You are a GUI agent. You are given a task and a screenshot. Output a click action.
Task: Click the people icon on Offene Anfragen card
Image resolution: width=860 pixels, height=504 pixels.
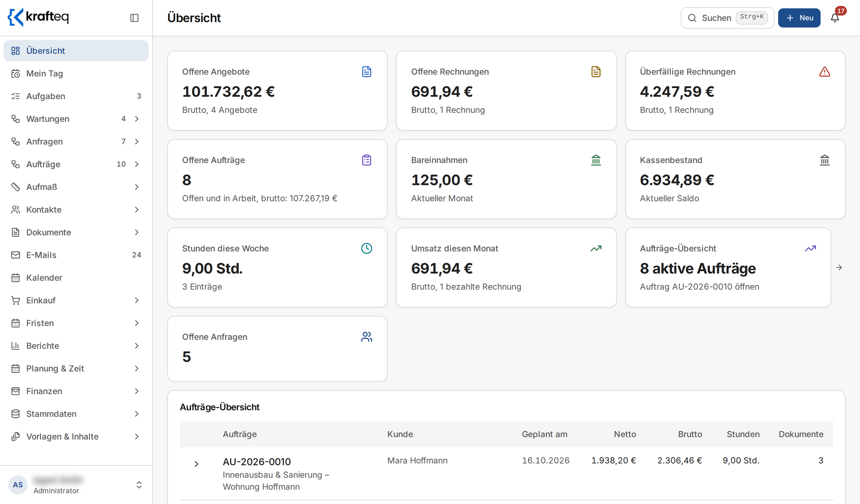(x=366, y=337)
